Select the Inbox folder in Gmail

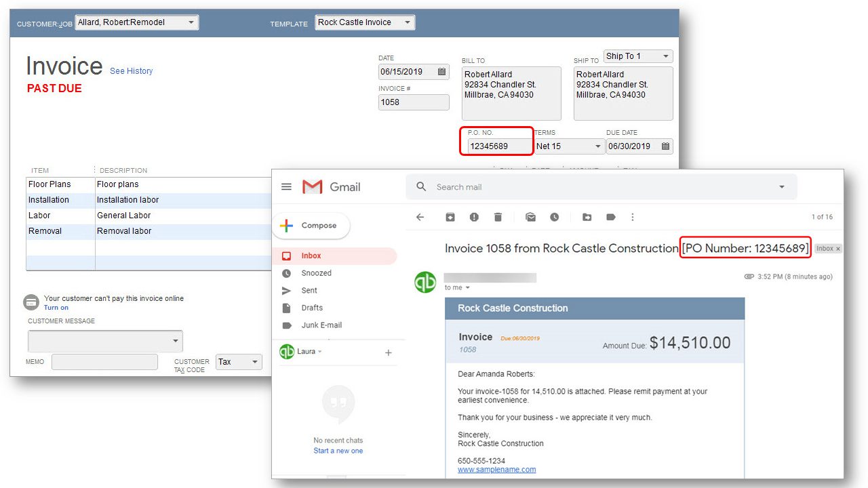pyautogui.click(x=311, y=256)
